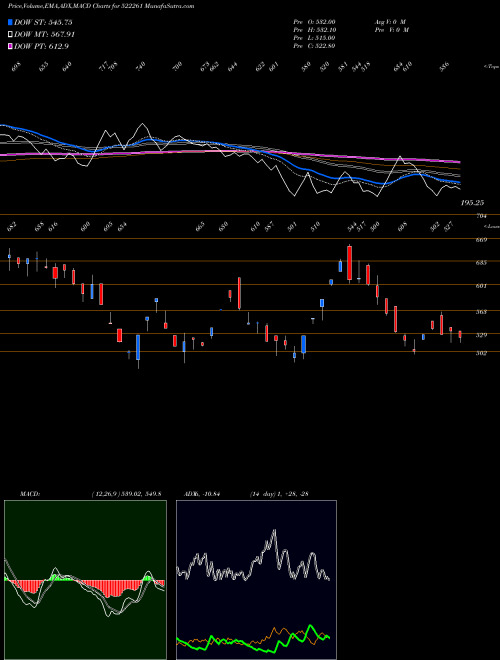Click the last red candlestick on the right
This screenshot has width=500, height=660.
[460, 335]
